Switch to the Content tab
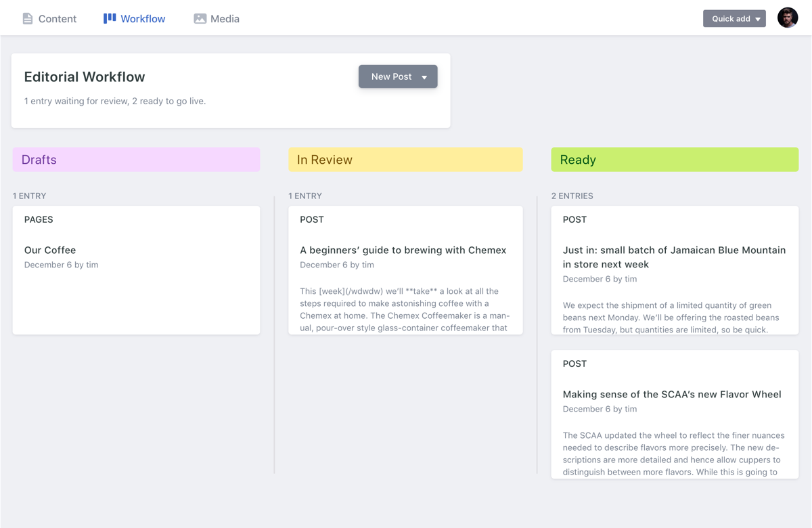 [49, 18]
